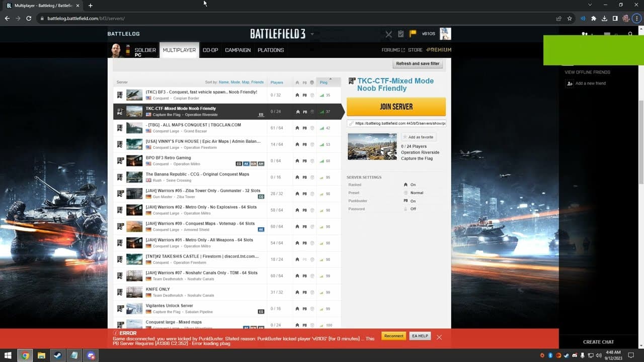Screen dimensions: 644x362
Task: Click the Add a new friend icon
Action: coord(570,83)
